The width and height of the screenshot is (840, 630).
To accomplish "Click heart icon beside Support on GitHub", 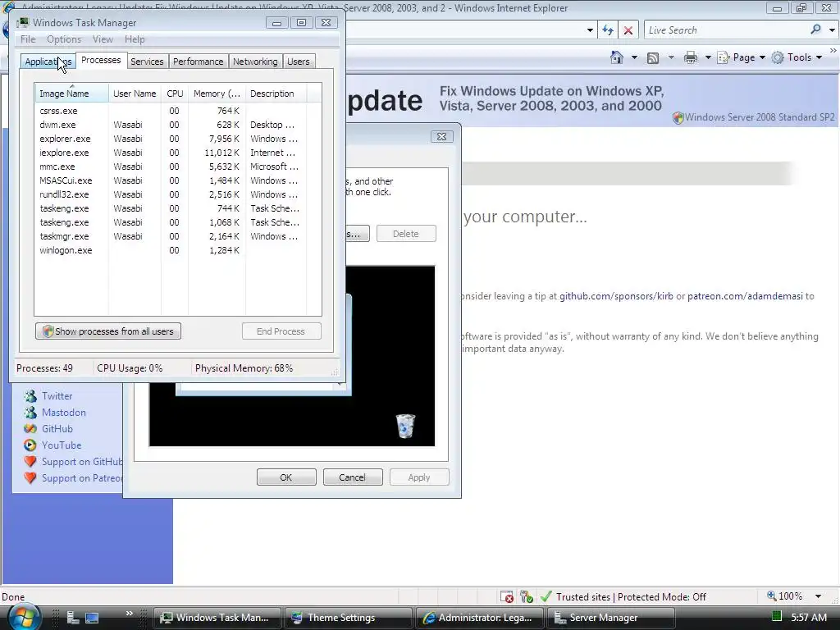I will (x=30, y=461).
